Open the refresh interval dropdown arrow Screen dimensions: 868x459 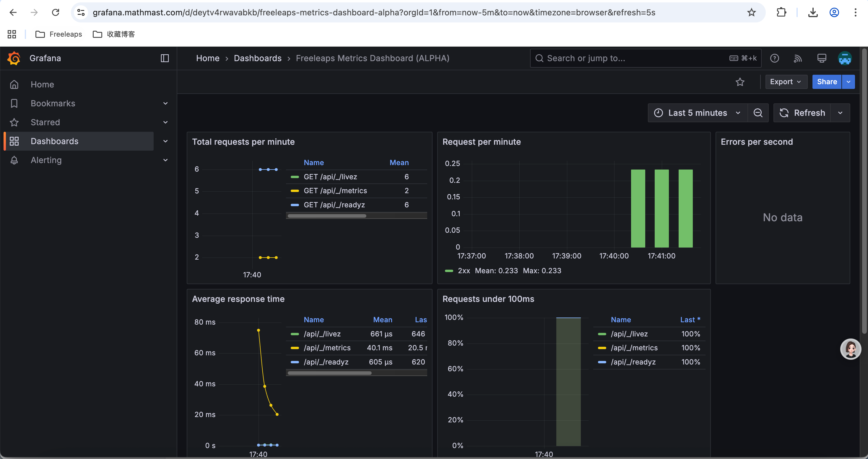click(840, 113)
